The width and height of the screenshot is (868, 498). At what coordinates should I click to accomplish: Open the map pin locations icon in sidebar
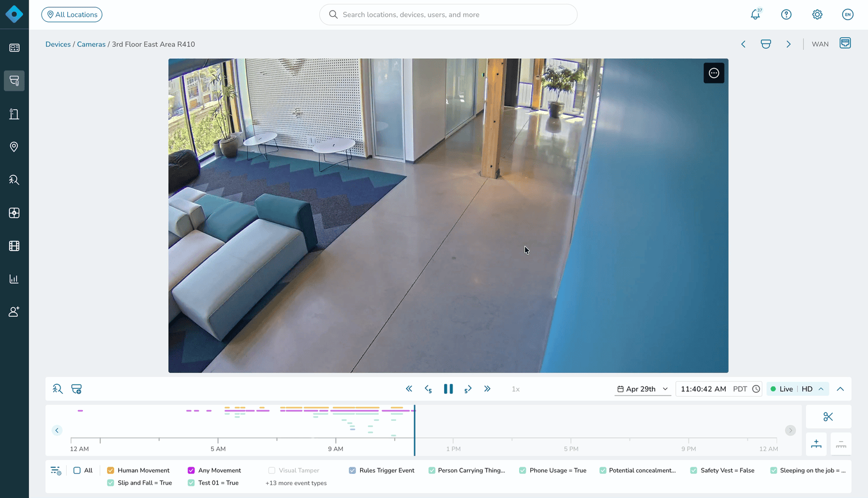14,147
